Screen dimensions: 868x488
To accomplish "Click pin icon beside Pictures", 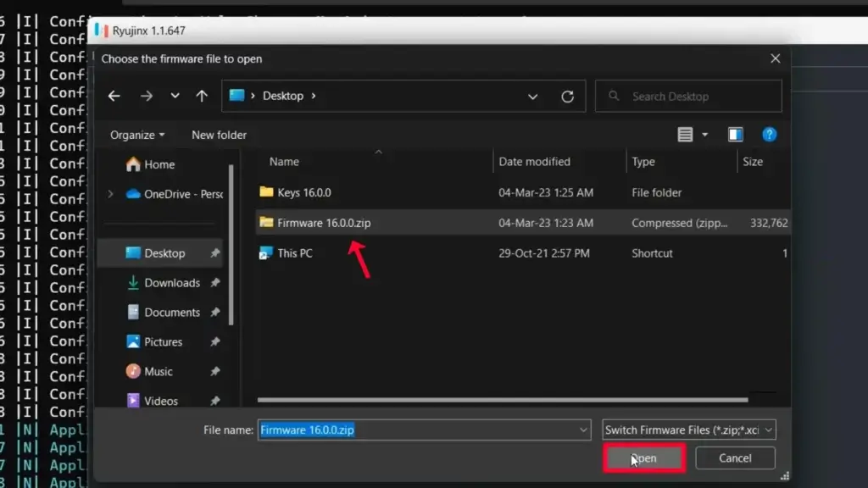I will click(214, 342).
